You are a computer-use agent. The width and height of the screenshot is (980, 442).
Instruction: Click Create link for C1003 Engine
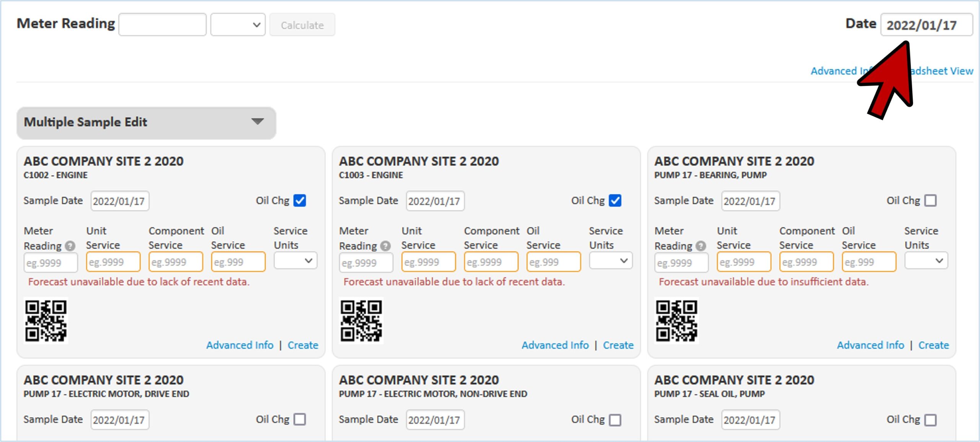click(618, 345)
